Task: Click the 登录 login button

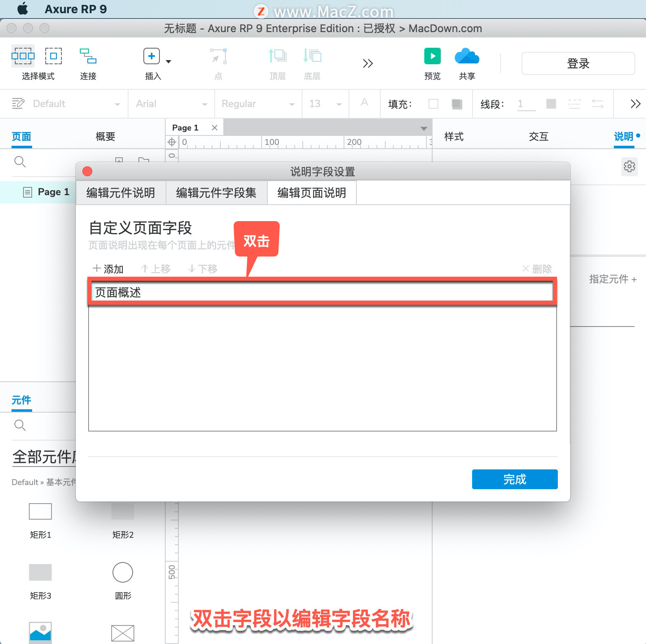Action: pyautogui.click(x=578, y=63)
